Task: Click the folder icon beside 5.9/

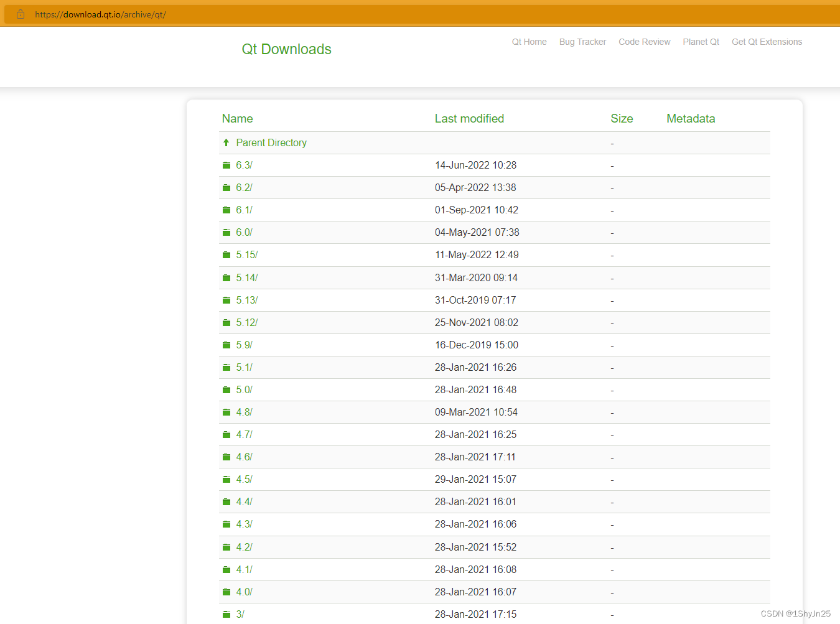Action: 226,345
